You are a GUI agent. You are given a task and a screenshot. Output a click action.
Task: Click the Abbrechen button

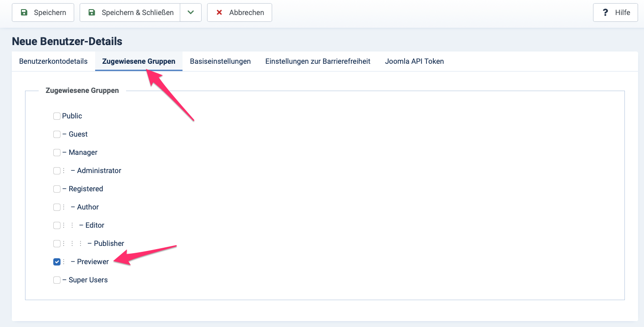(x=239, y=12)
